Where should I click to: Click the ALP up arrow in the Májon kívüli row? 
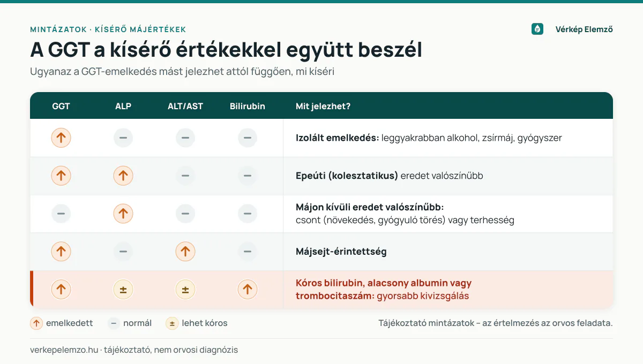coord(123,214)
